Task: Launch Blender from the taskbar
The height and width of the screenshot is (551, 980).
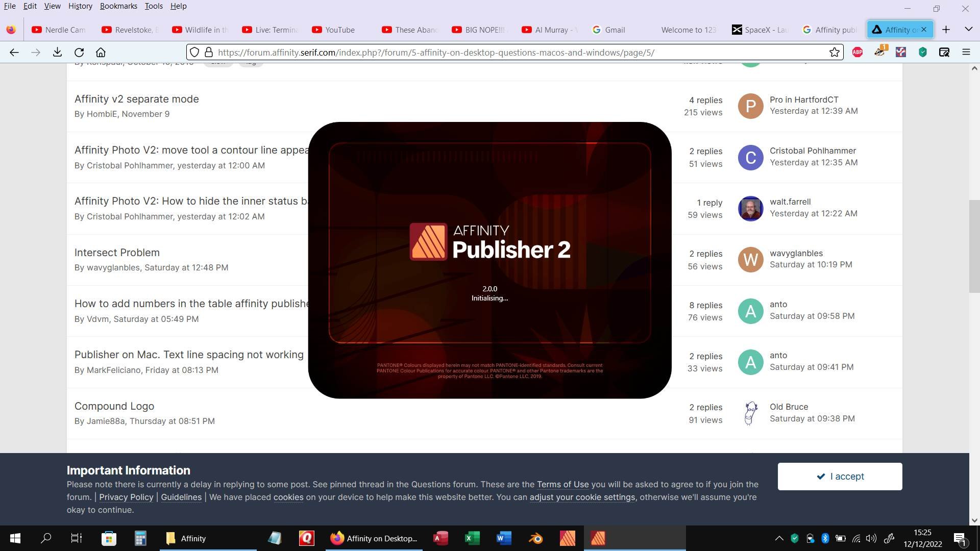Action: (535, 538)
